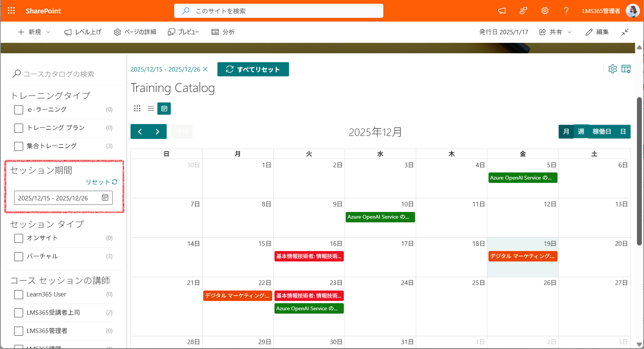Click SharePoint home title link
The image size is (644, 349).
[x=43, y=11]
